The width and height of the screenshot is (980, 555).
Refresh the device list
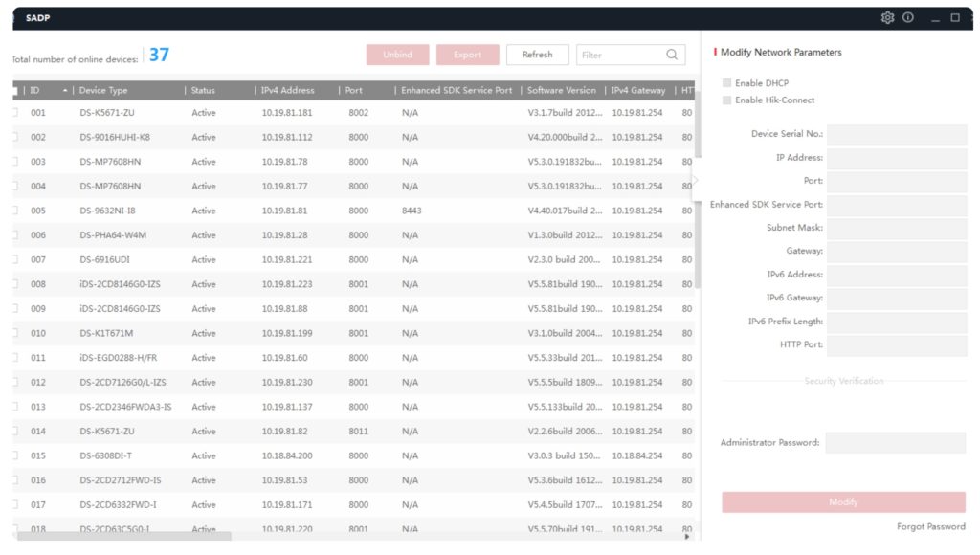[537, 55]
